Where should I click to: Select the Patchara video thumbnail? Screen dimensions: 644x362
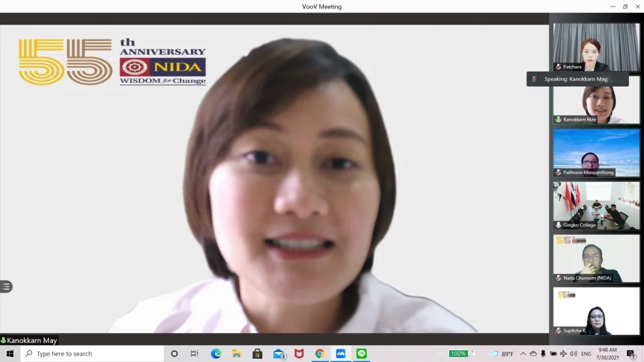click(596, 44)
